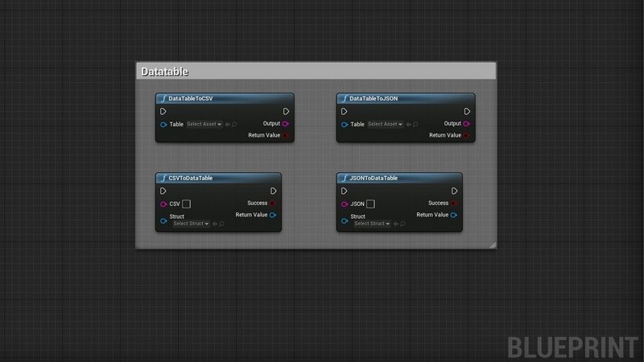Click the Success boolean pin on CSVToDataTable

(x=273, y=204)
